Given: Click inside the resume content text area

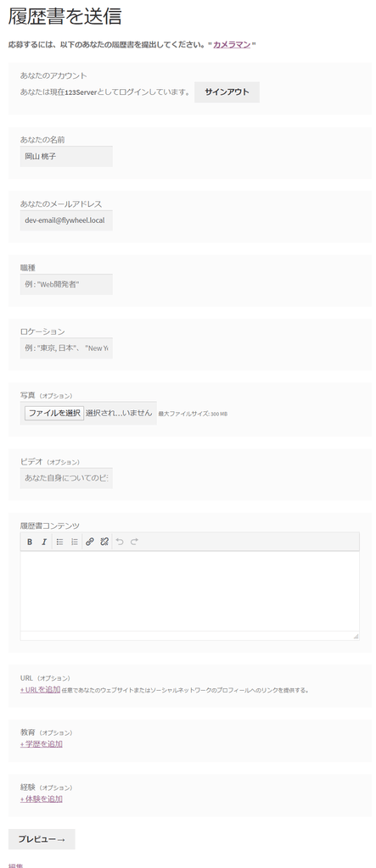Looking at the screenshot, I should (x=189, y=591).
